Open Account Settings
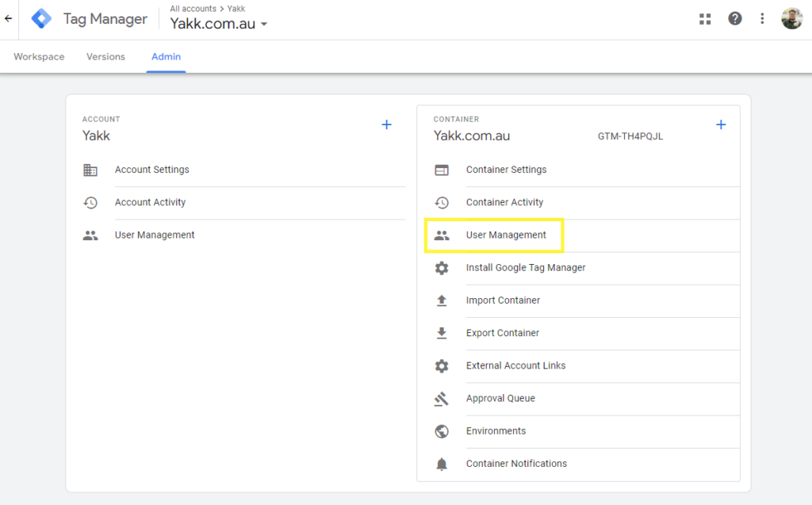Image resolution: width=812 pixels, height=505 pixels. [151, 170]
